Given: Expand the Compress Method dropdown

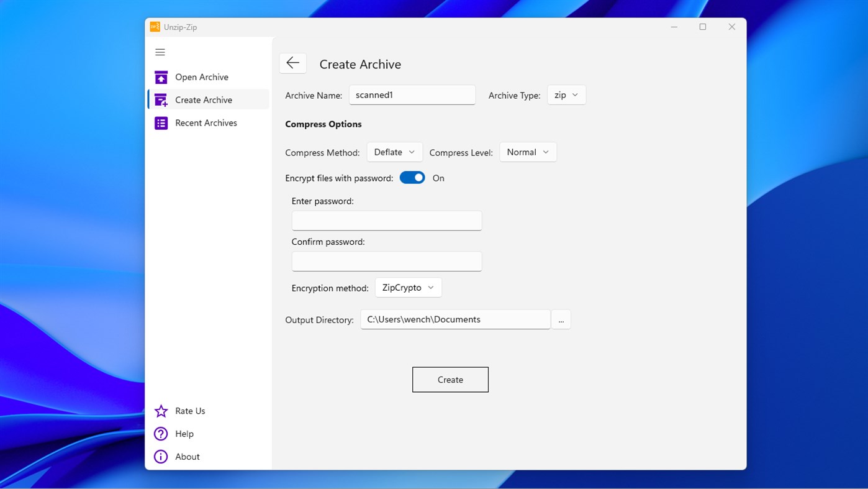Looking at the screenshot, I should point(394,152).
